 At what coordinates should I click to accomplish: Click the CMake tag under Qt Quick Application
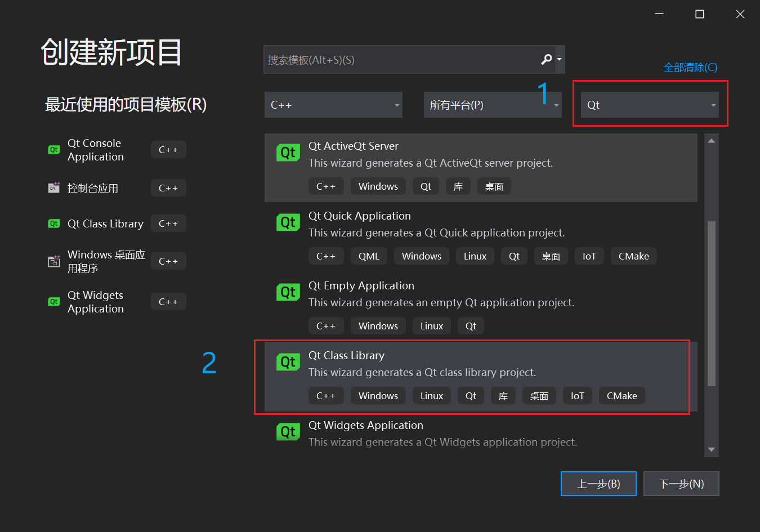(633, 256)
